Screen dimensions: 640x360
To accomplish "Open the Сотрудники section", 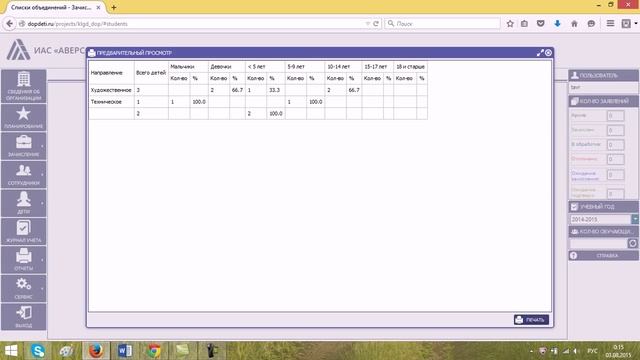I will pyautogui.click(x=24, y=174).
